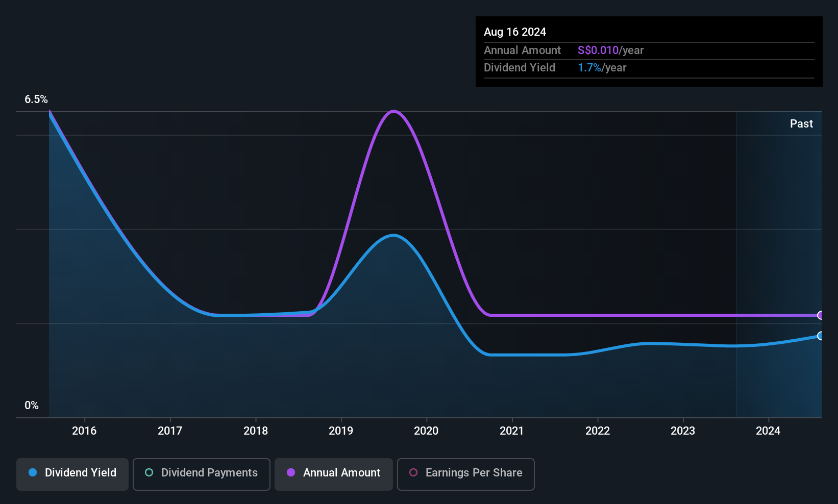Toggle the Earnings Per Share series
This screenshot has width=838, height=504.
click(x=465, y=474)
